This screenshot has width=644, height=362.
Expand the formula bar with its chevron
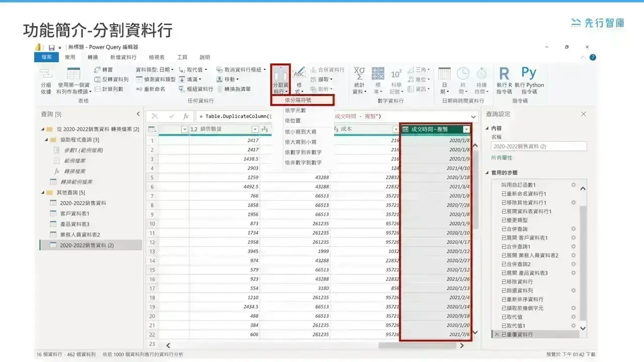473,117
